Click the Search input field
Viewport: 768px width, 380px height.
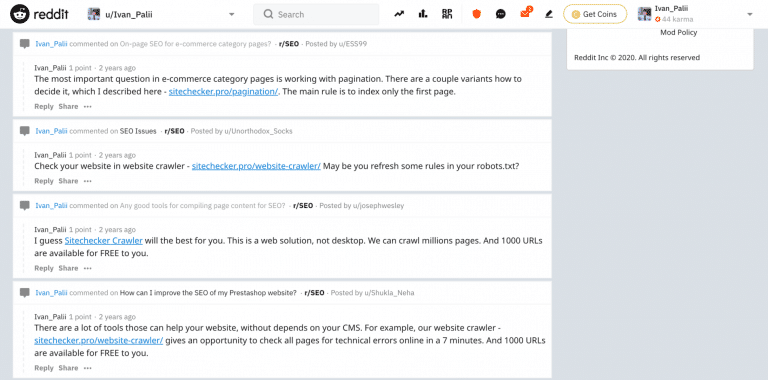point(316,14)
